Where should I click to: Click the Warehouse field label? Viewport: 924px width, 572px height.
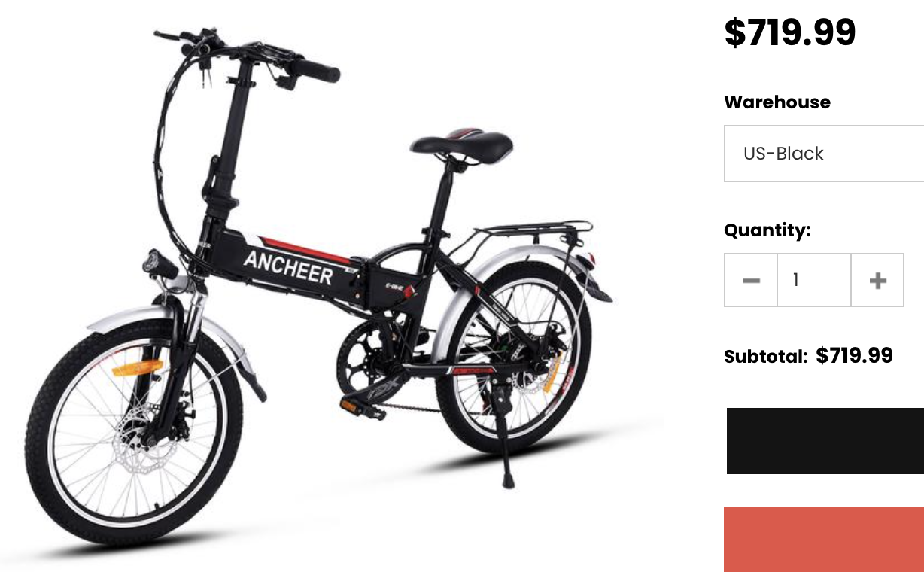777,102
